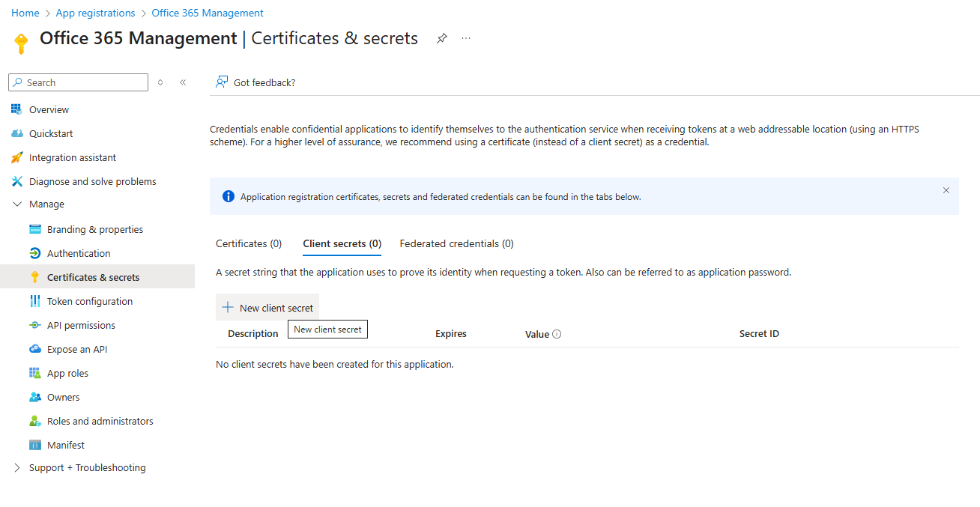The image size is (980, 507).
Task: Switch to the Certificates (0) tab
Action: click(x=249, y=243)
